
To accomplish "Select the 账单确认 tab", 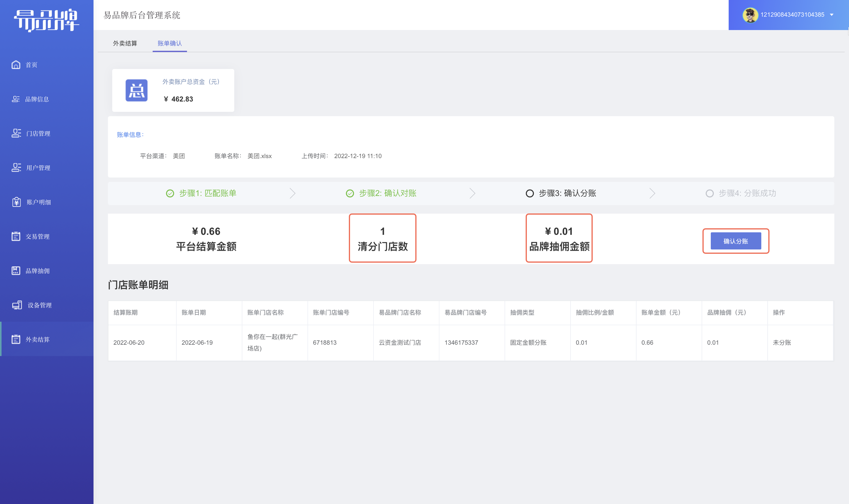I will (x=169, y=44).
